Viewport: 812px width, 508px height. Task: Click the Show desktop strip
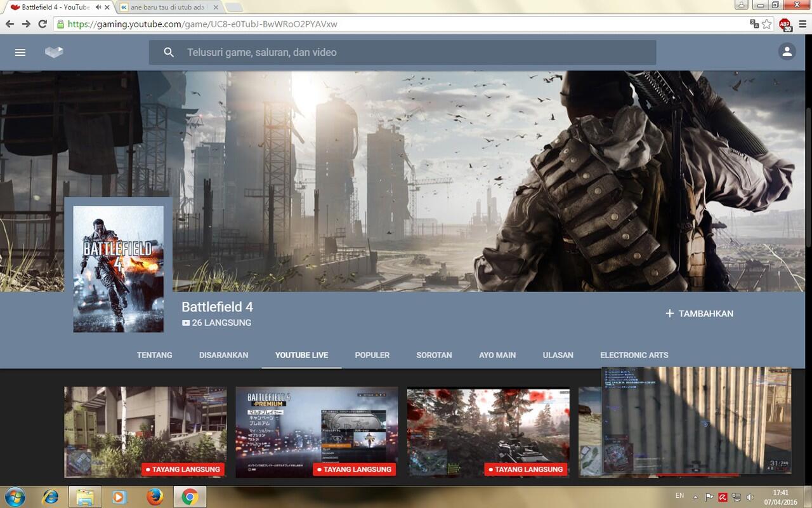[x=808, y=497]
